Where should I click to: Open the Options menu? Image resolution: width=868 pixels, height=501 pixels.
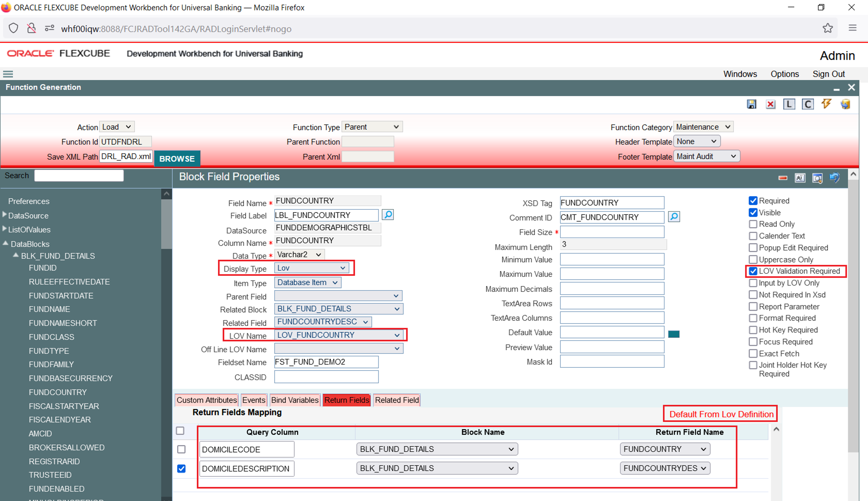pyautogui.click(x=785, y=74)
